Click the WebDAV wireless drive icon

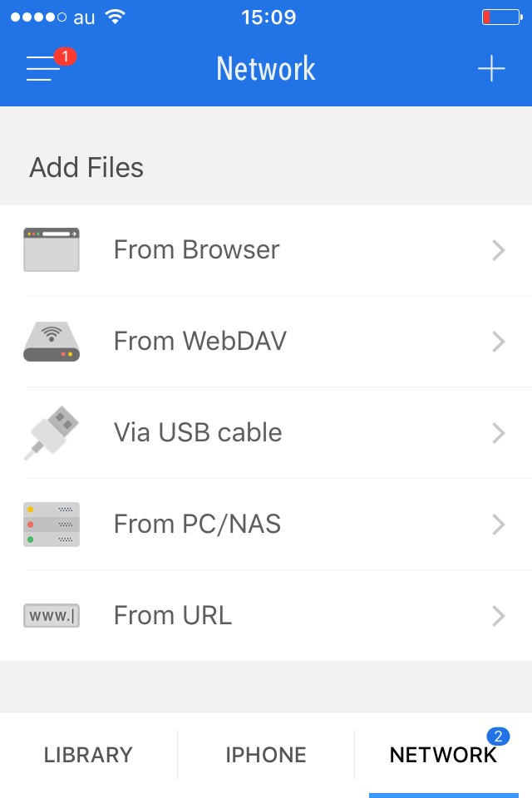pyautogui.click(x=52, y=341)
